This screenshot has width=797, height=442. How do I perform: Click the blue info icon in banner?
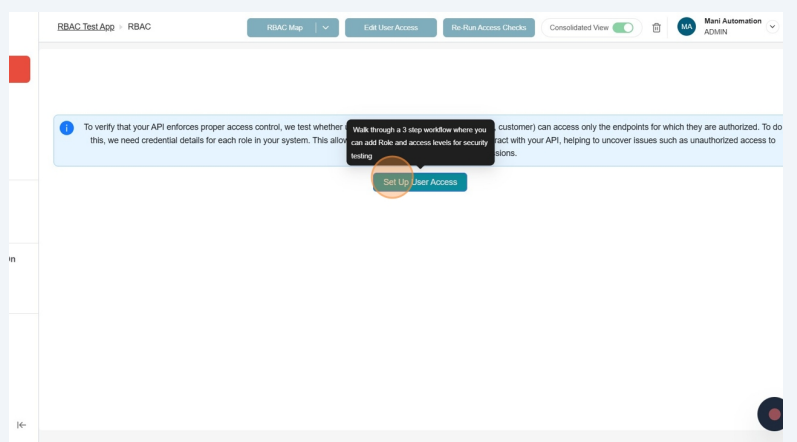tap(67, 128)
